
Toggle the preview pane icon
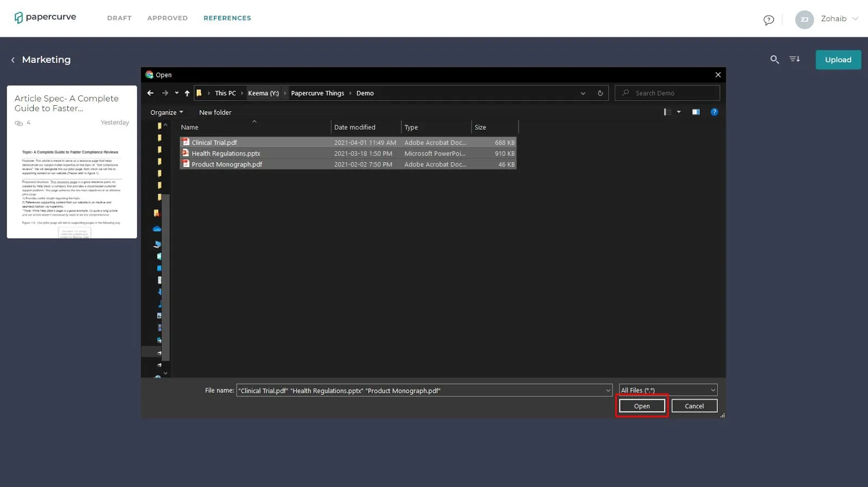[695, 112]
